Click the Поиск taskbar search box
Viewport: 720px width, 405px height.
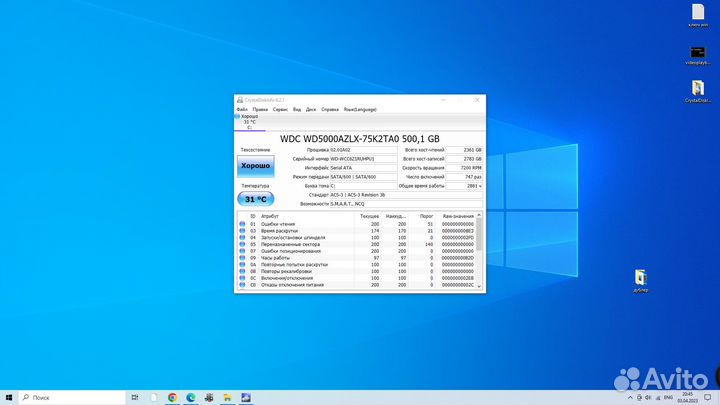tap(72, 397)
